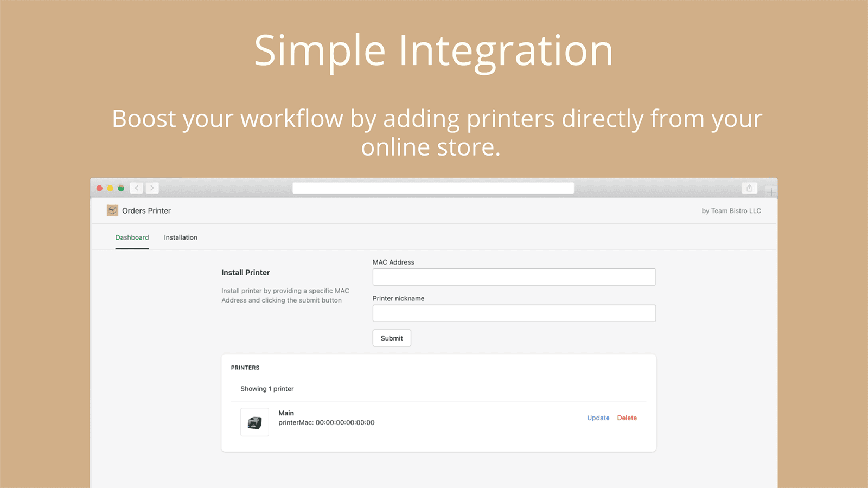Viewport: 868px width, 488px height.
Task: Click Update link for Main printer
Action: pyautogui.click(x=598, y=418)
